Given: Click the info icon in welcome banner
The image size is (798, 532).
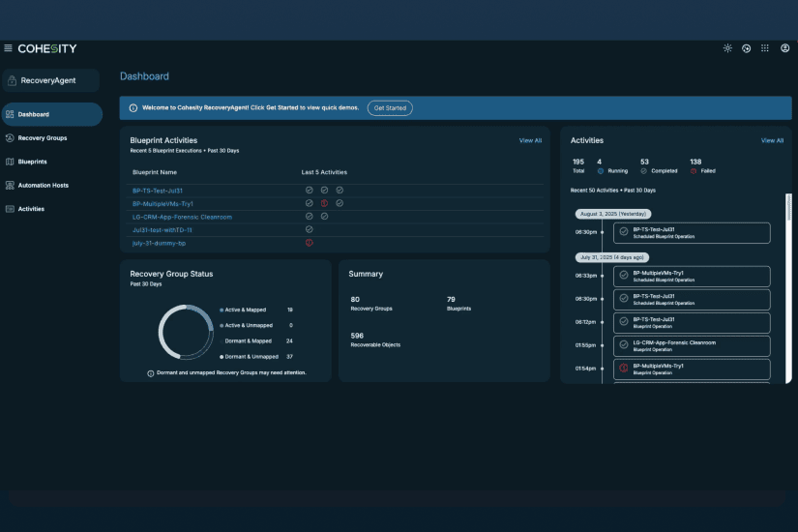Looking at the screenshot, I should (133, 108).
